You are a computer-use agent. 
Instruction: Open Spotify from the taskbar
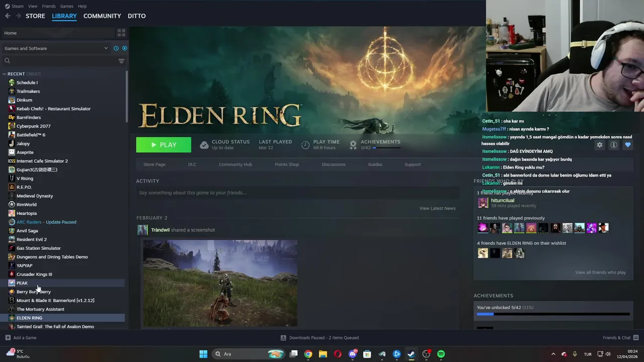tap(441, 354)
